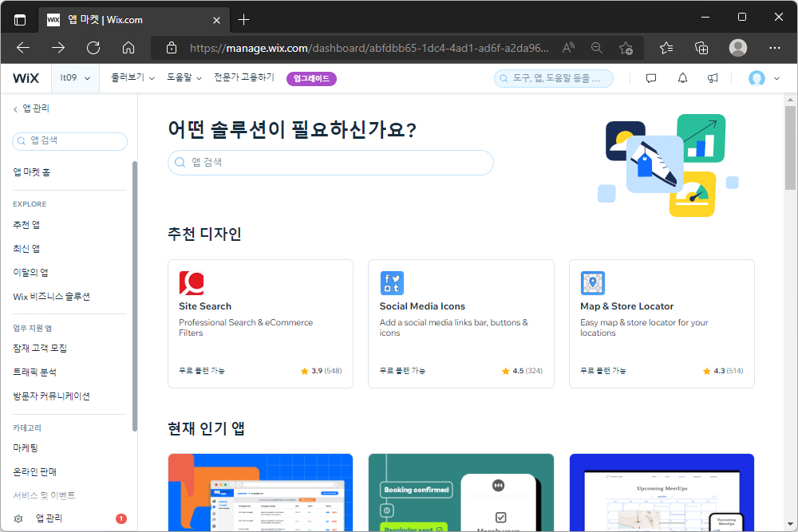Open 방문자 커뮤니케이션 category
798x532 pixels.
pyautogui.click(x=51, y=396)
